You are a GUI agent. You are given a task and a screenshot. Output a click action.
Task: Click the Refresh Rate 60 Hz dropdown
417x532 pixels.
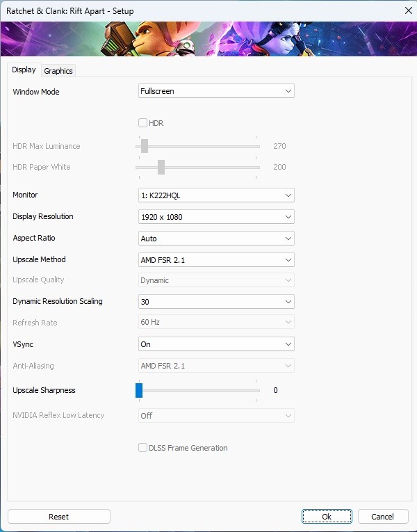tap(216, 322)
